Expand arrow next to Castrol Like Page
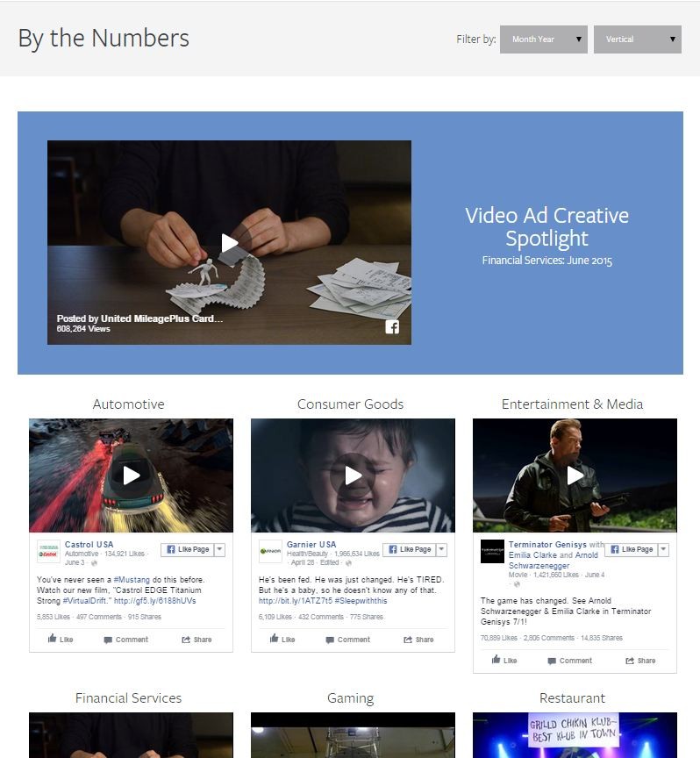Image resolution: width=700 pixels, height=758 pixels. coord(219,549)
